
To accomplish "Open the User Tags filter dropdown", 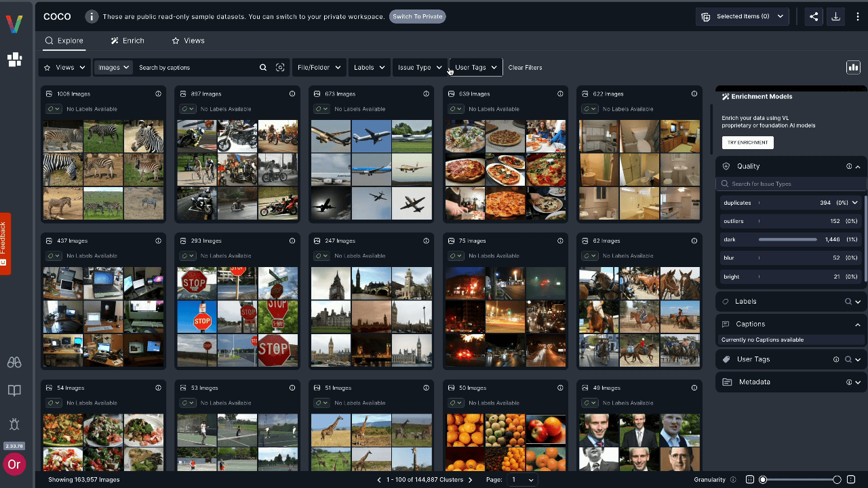I will [x=476, y=68].
